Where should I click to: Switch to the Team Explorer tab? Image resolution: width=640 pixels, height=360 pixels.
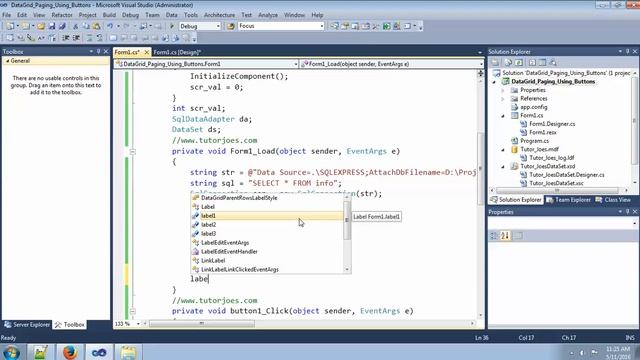[569, 200]
